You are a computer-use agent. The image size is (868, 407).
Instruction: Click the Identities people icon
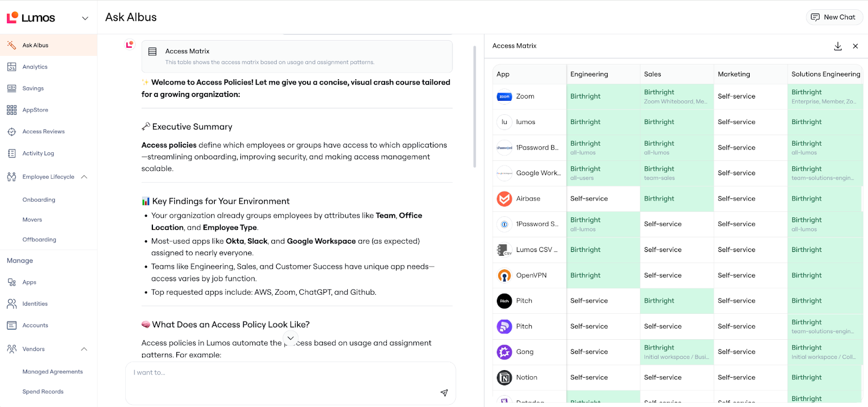point(12,304)
